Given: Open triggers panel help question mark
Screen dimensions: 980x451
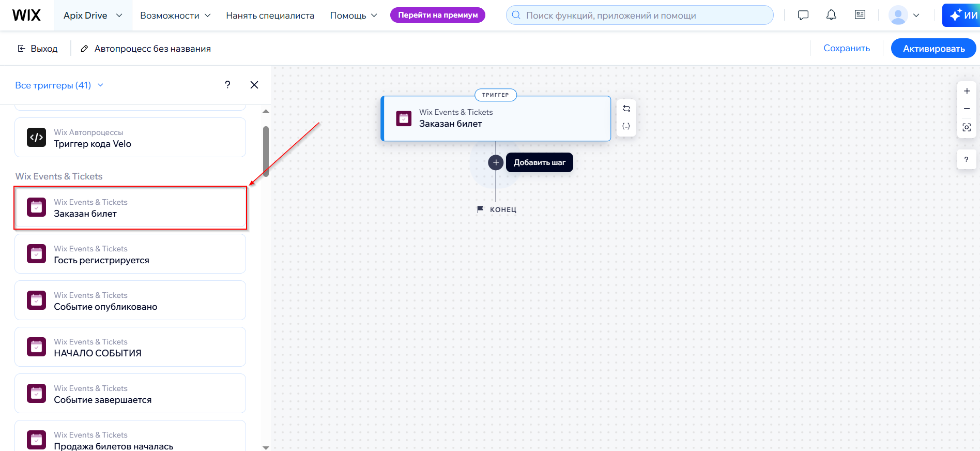Looking at the screenshot, I should 227,85.
